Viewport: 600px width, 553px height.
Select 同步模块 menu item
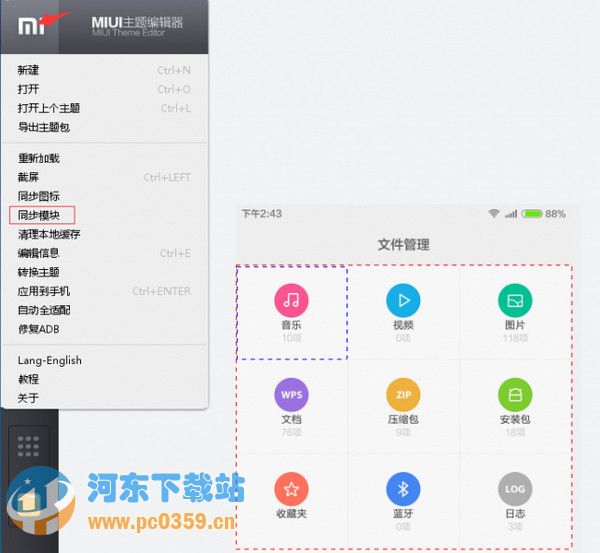(x=104, y=215)
